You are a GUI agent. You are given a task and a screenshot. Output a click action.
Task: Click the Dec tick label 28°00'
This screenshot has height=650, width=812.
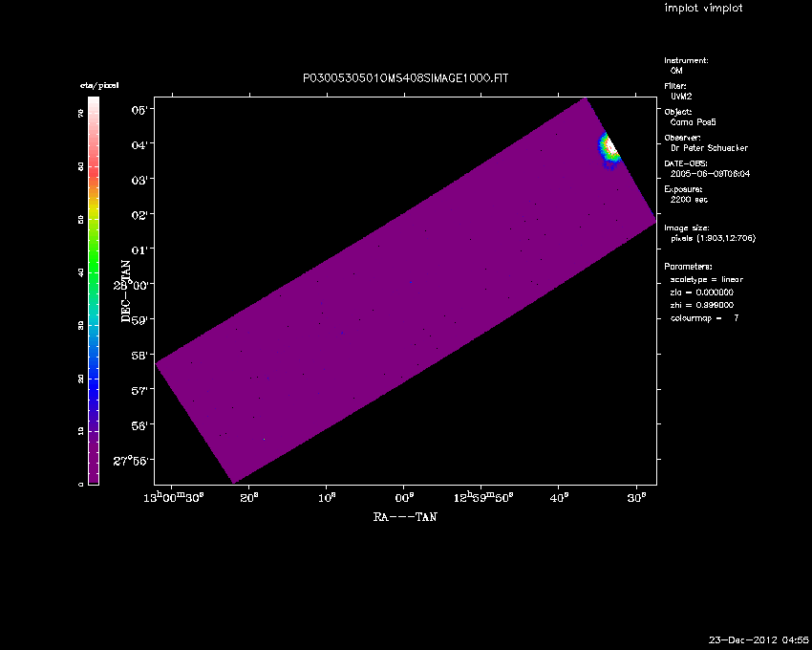(131, 285)
